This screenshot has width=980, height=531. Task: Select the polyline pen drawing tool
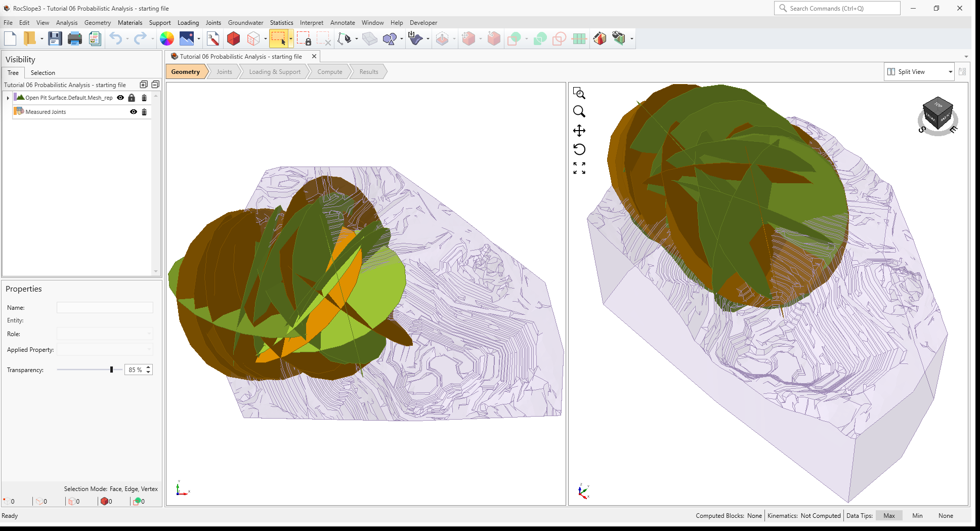[345, 38]
